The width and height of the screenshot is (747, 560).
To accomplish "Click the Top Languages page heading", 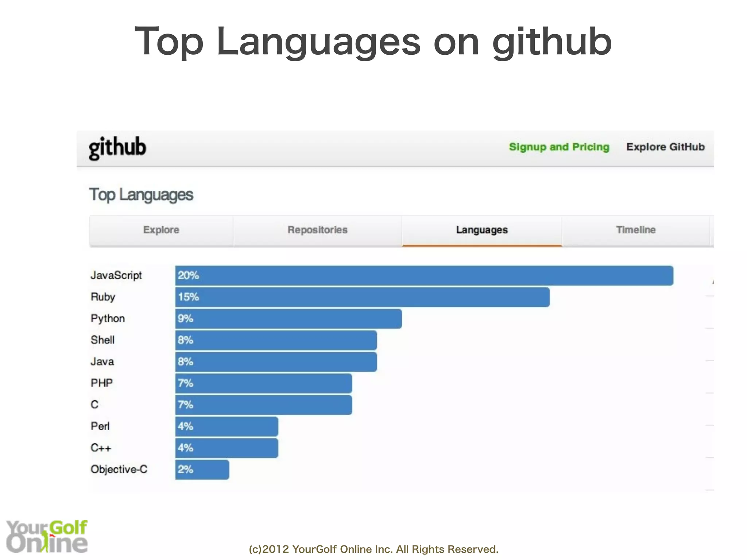I will pyautogui.click(x=141, y=195).
